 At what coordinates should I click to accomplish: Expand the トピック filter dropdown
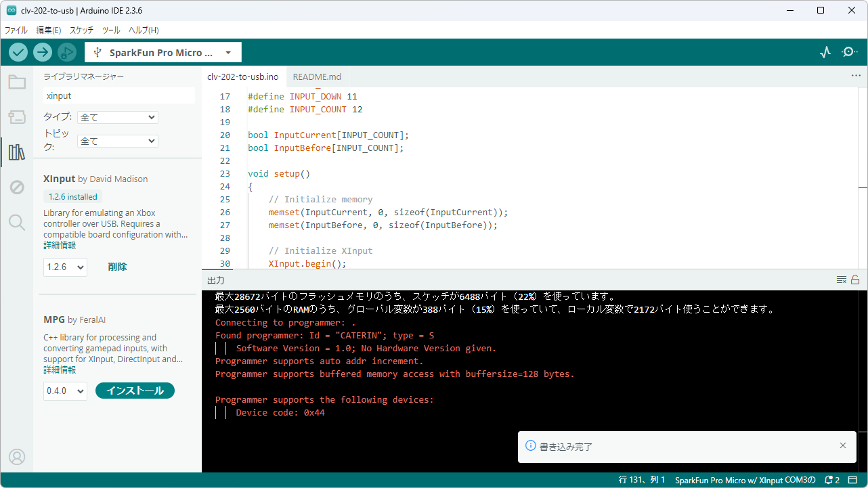117,141
